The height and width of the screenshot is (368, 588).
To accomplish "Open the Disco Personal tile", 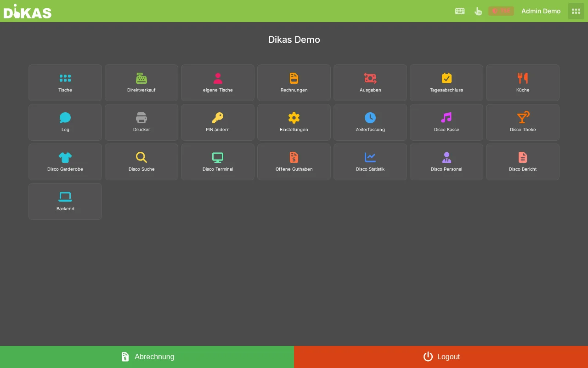I will click(447, 162).
